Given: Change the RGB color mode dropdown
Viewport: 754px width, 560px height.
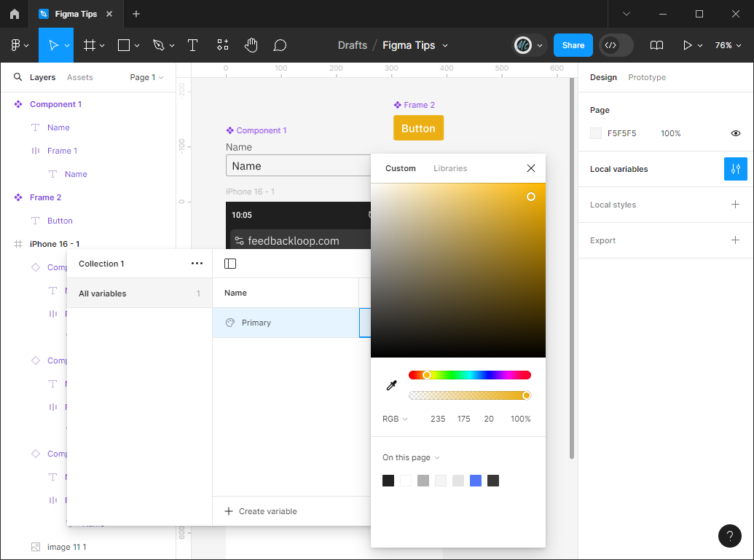Looking at the screenshot, I should [x=395, y=419].
